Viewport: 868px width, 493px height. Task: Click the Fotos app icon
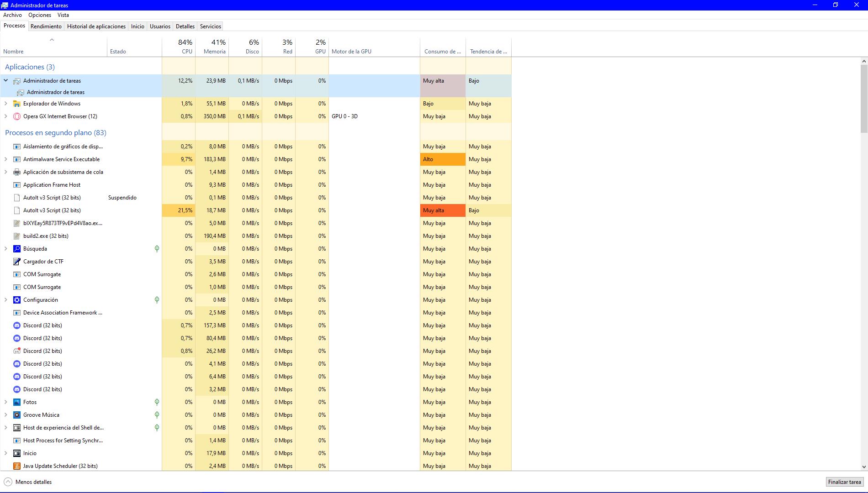(17, 402)
